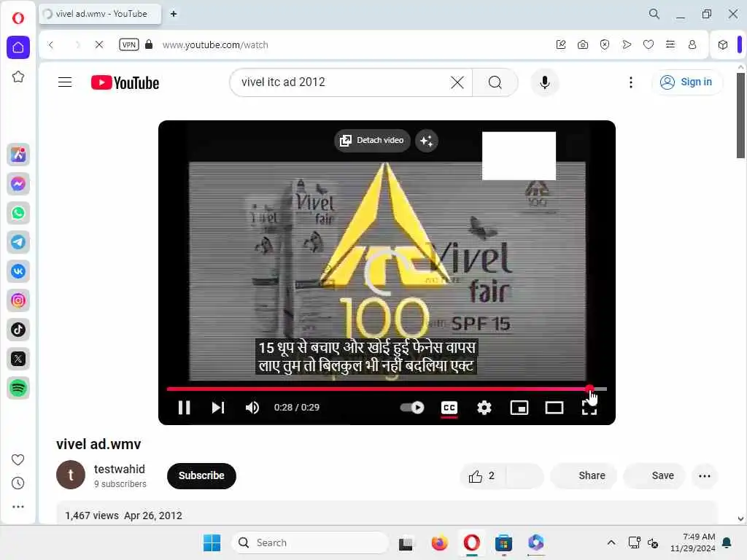The height and width of the screenshot is (560, 747).
Task: Open the Opera start page home icon
Action: (18, 47)
